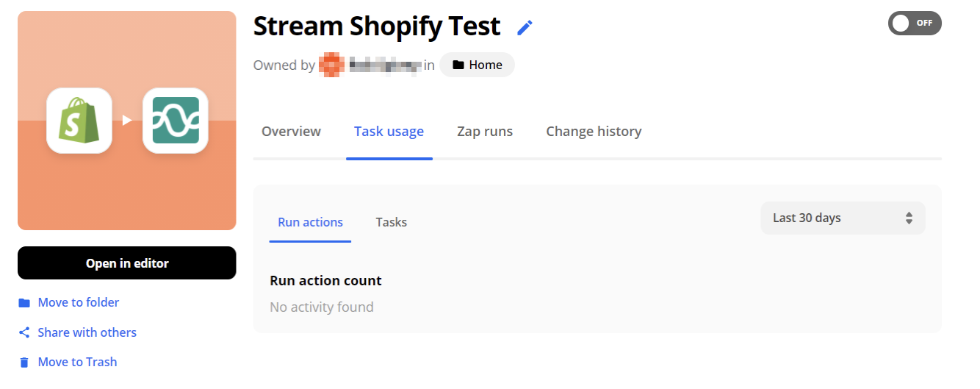The image size is (980, 389).
Task: Toggle the Zap OFF switch on
Action: 915,23
